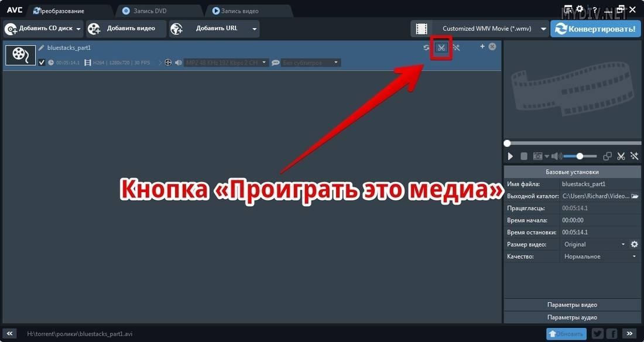Open the Без субтитров subtitle dropdown

[x=310, y=63]
